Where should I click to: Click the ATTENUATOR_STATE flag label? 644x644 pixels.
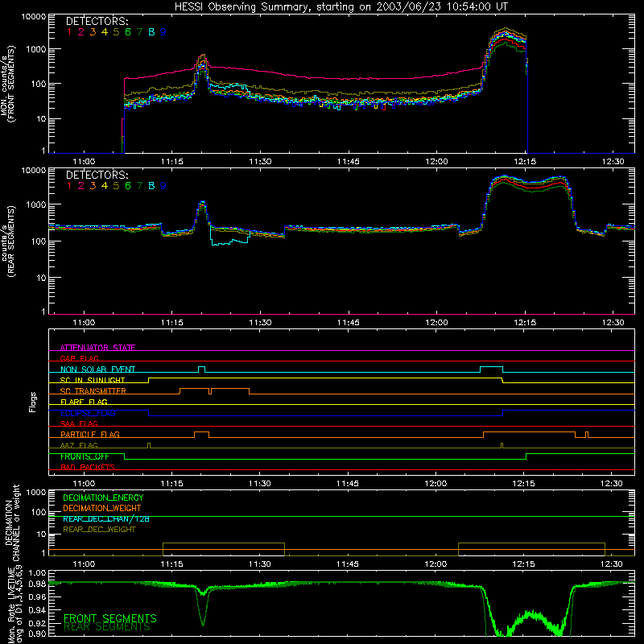pyautogui.click(x=97, y=348)
